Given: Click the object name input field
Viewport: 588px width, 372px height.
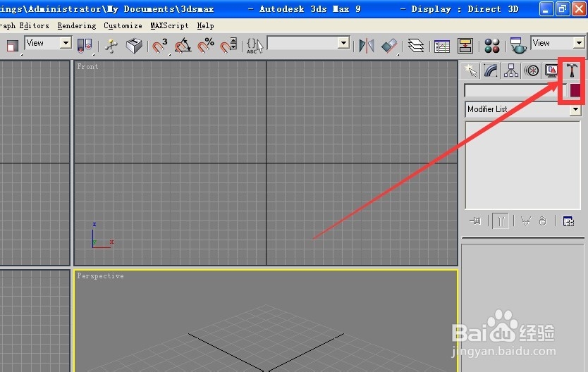Looking at the screenshot, I should pos(515,91).
